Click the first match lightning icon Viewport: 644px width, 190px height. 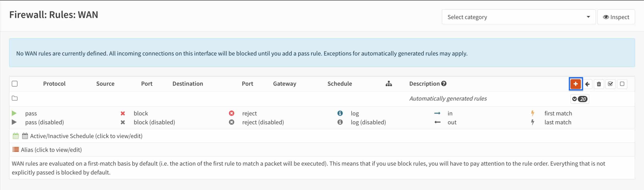[x=533, y=113]
